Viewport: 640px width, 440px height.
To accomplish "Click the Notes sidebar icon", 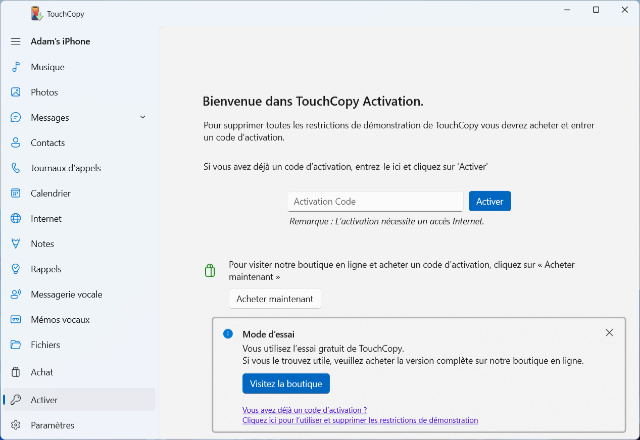I will pos(16,244).
